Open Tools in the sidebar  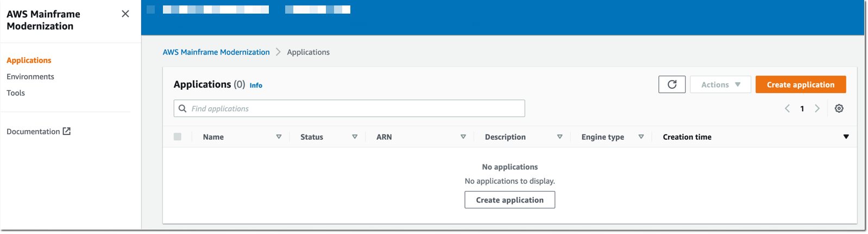16,93
